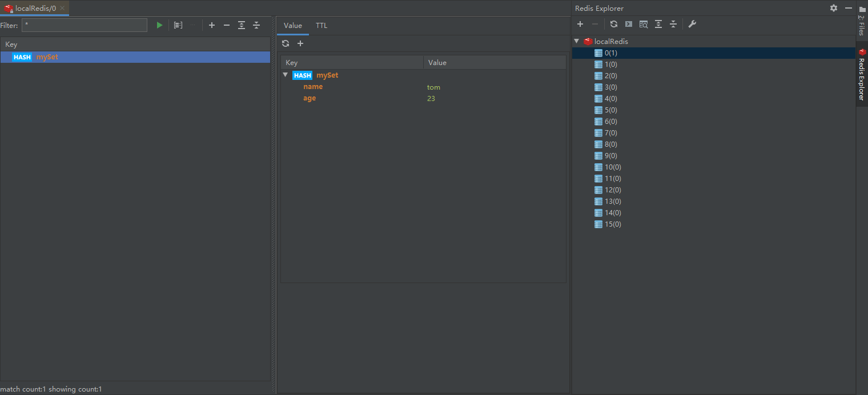
Task: Open the 2: Files sidebar tool button
Action: pos(862,22)
